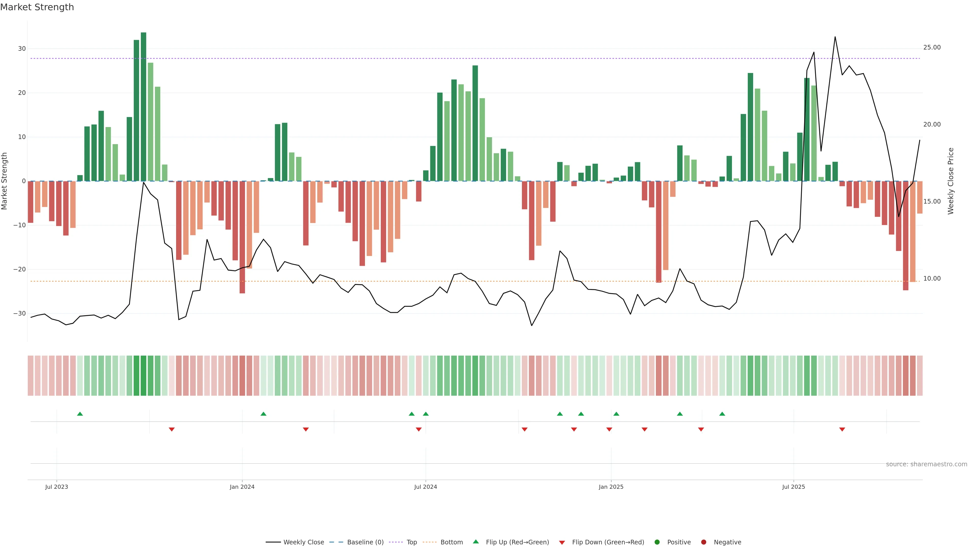Viewport: 980px width, 551px height.
Task: Click first green flip-up triangle after Jul 2023
Action: tap(80, 414)
